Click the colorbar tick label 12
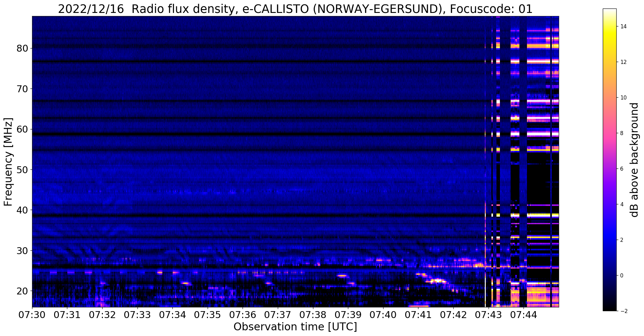This screenshot has width=644, height=336. [623, 62]
